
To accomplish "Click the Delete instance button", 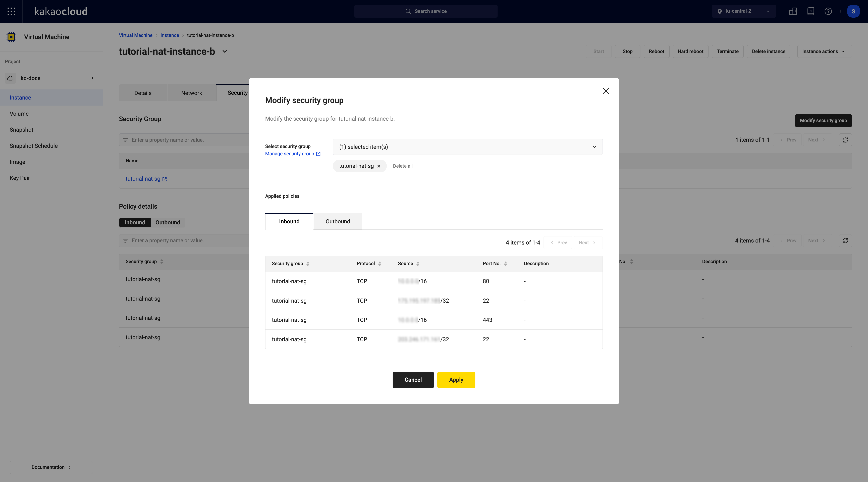I will (x=769, y=52).
